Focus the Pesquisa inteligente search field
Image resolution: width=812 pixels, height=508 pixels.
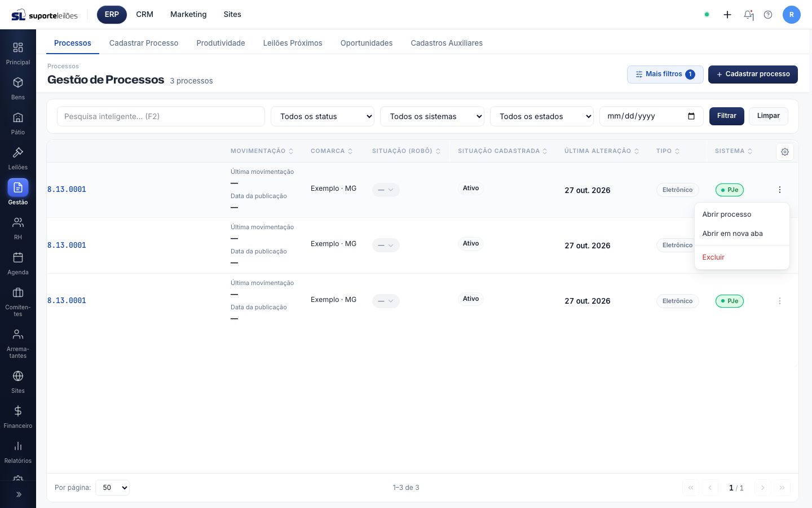[x=161, y=116]
